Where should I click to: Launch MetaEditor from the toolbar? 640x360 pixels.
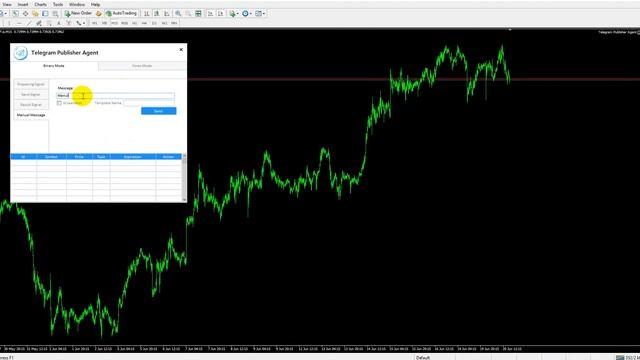(x=98, y=13)
